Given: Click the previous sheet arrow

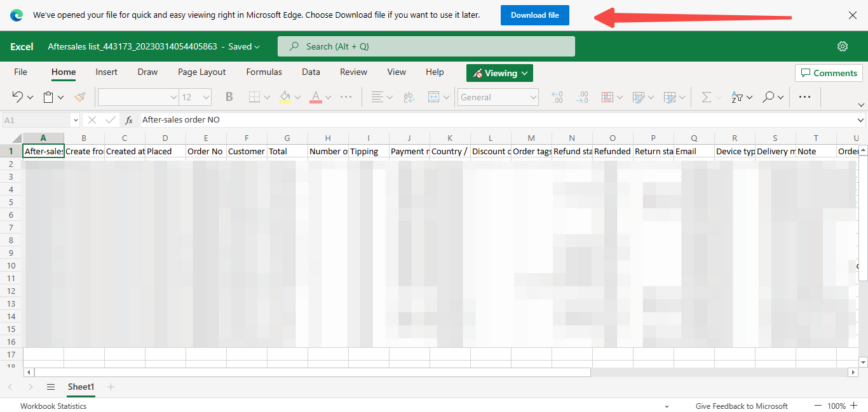Looking at the screenshot, I should coord(10,387).
